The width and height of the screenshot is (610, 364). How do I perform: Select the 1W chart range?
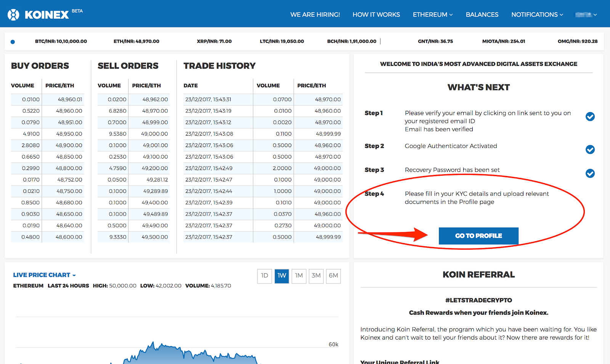pos(282,276)
